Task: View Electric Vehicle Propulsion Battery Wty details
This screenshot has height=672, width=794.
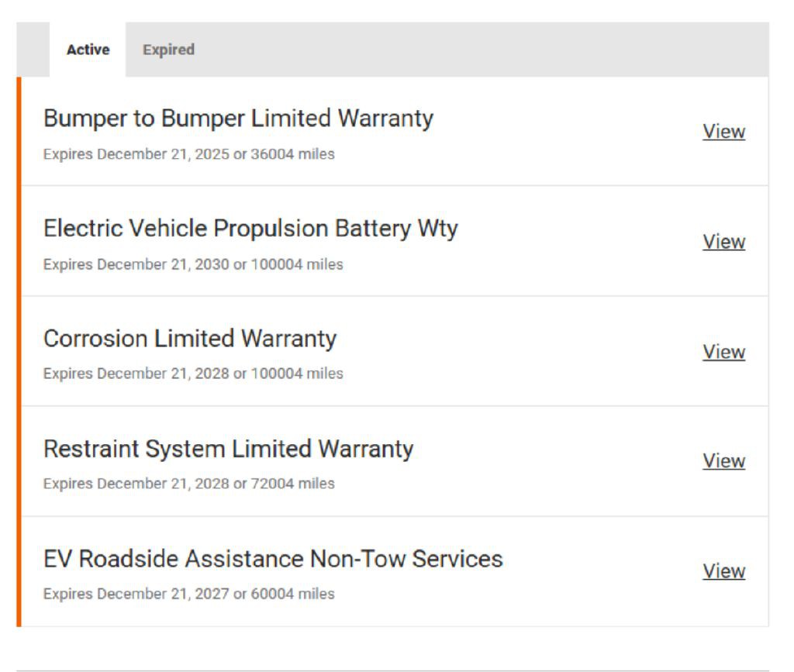Action: point(723,242)
